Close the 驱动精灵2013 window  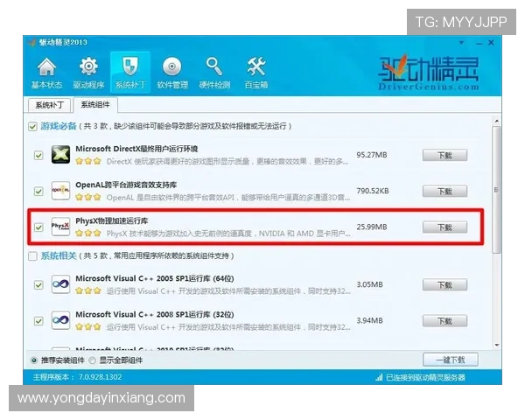[x=491, y=43]
